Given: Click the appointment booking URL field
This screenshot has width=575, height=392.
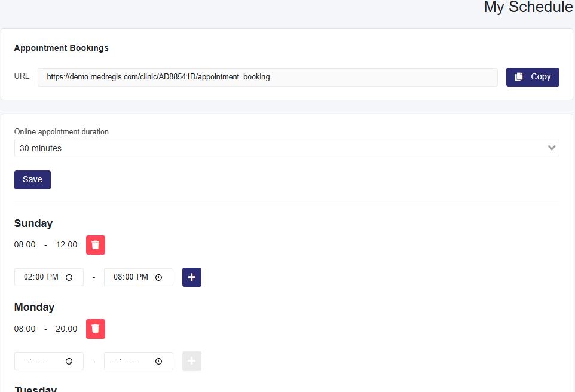Looking at the screenshot, I should click(x=267, y=77).
